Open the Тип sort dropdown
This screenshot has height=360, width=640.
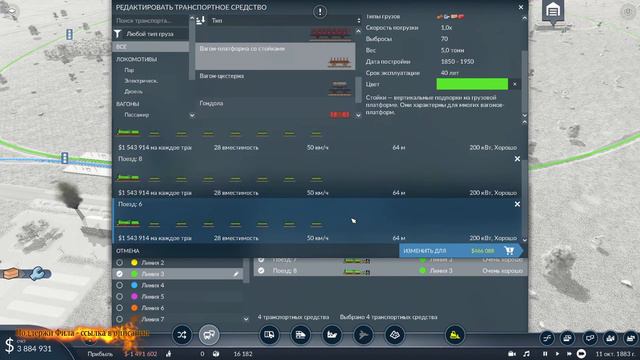[x=284, y=20]
